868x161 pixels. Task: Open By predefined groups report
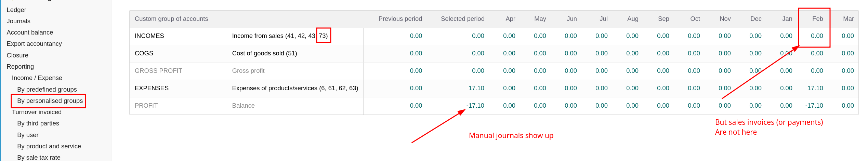pos(47,90)
